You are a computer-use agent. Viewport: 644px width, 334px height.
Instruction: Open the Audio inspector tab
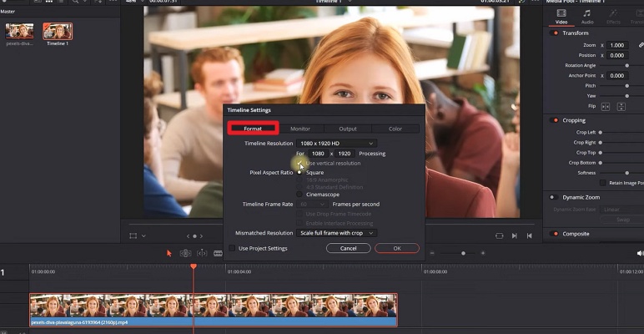(587, 17)
